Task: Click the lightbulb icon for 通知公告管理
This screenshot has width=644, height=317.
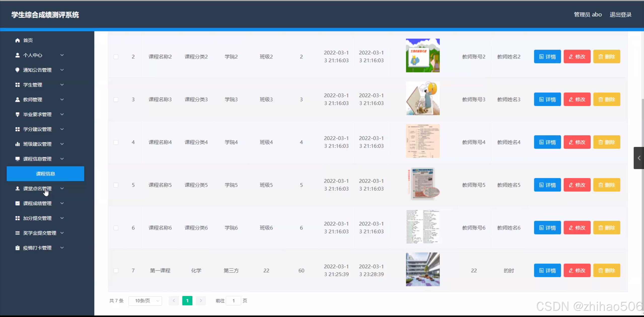Action: pos(17,70)
